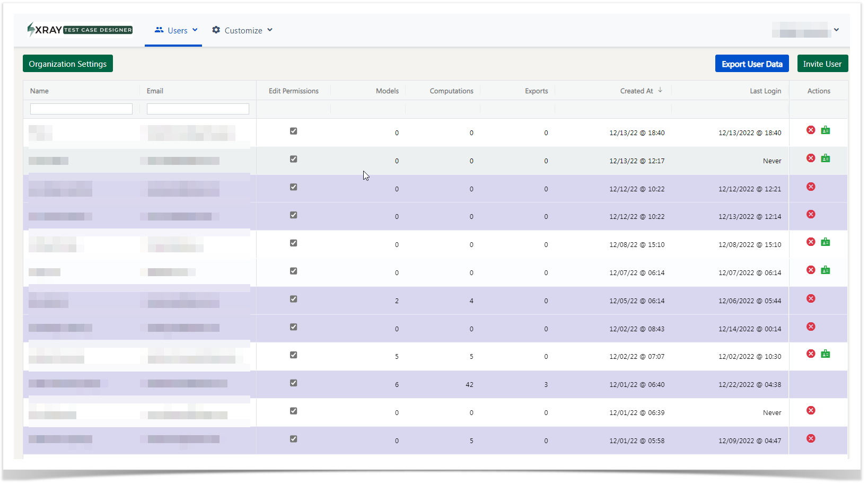Delete user created 12/05/22 @ 06:14
The image size is (868, 485).
click(811, 298)
